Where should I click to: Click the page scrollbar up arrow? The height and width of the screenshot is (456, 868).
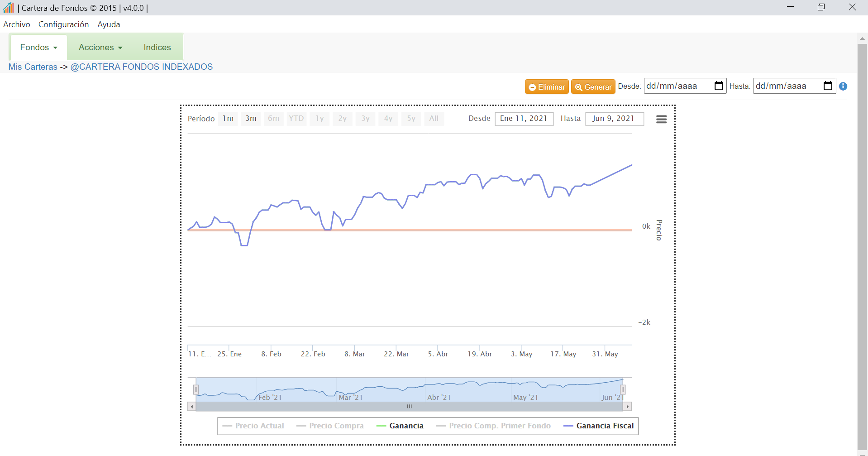(862, 39)
